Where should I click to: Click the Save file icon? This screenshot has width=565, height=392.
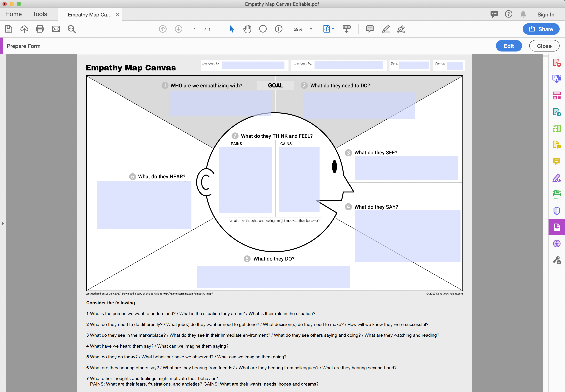(9, 29)
